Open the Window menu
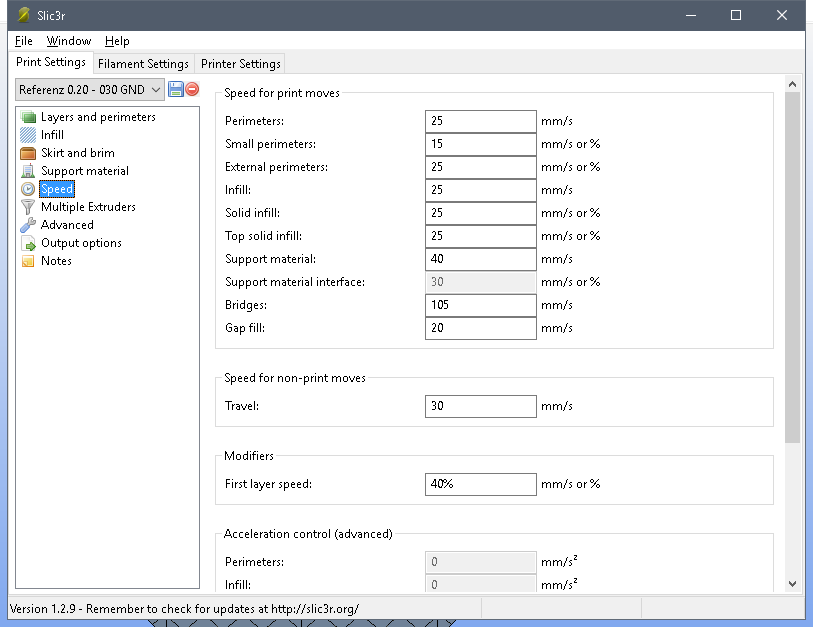The image size is (813, 627). (x=69, y=41)
